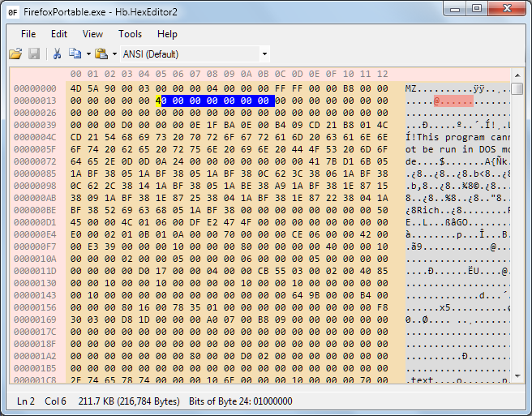
Task: Select the highlighted 40 byte at offset 00000013
Action: coord(161,101)
